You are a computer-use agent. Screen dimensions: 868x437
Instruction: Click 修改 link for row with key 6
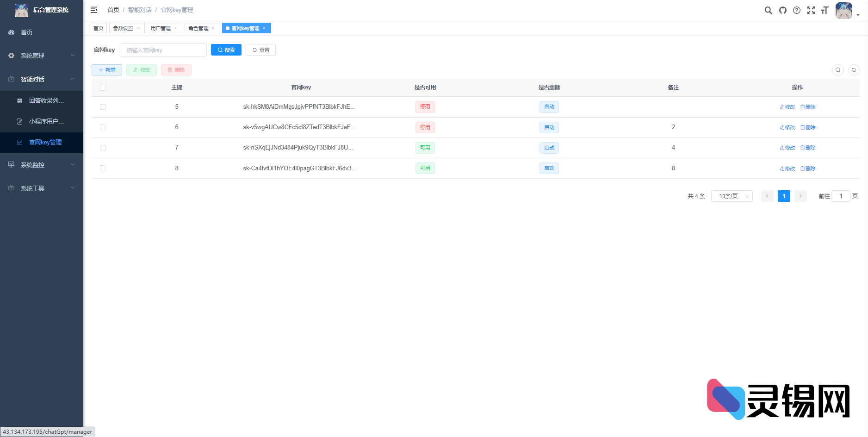point(787,127)
